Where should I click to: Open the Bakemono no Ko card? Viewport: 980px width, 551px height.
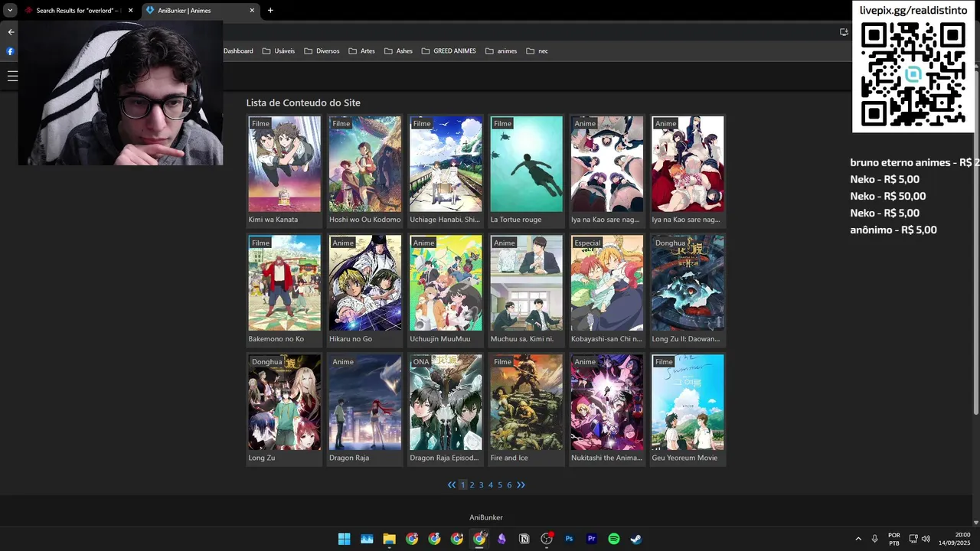point(284,291)
